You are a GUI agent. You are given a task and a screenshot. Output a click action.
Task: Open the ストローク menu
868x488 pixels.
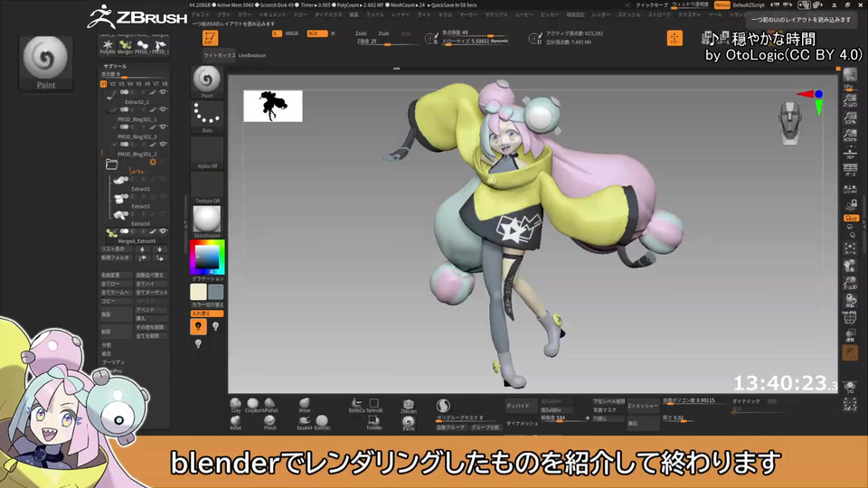[659, 15]
